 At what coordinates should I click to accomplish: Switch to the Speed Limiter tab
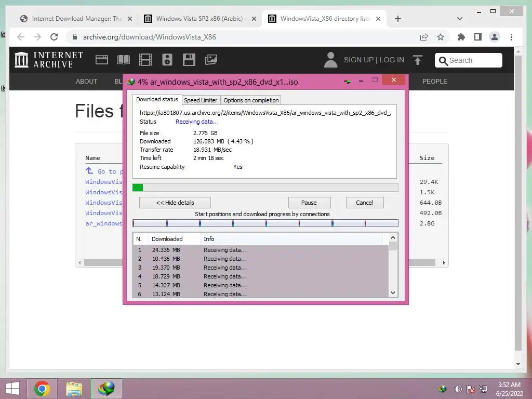[x=201, y=100]
